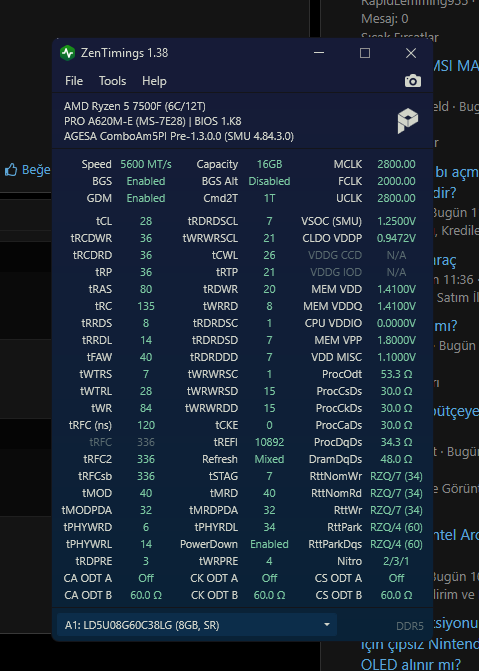
Task: Click the tRFC (ns) value 120
Action: (146, 425)
